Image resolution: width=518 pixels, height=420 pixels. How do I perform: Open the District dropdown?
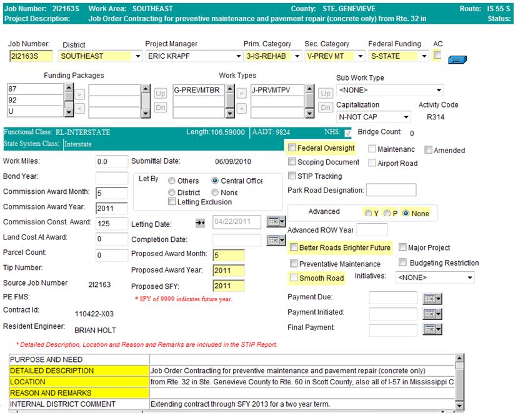[137, 56]
